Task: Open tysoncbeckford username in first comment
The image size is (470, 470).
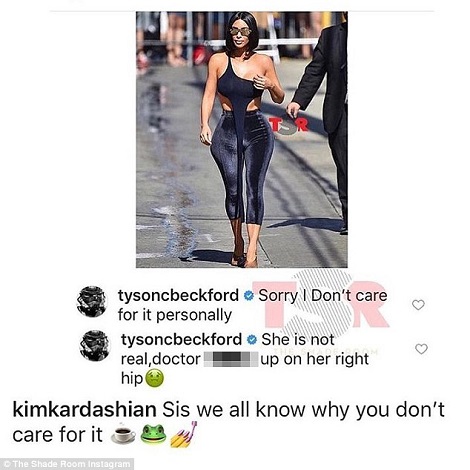Action: click(178, 296)
